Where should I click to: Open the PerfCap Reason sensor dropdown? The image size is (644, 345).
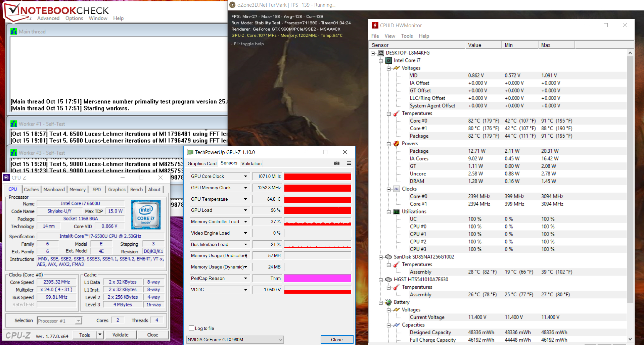[245, 278]
